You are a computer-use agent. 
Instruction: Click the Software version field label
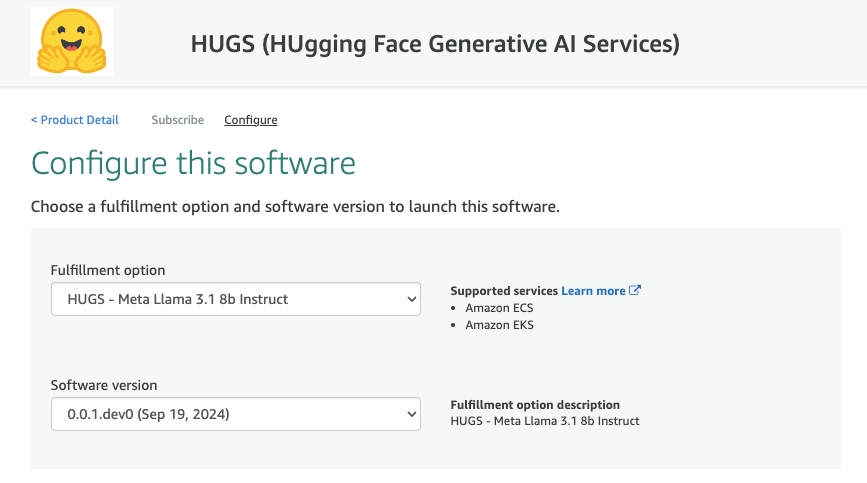coord(104,385)
